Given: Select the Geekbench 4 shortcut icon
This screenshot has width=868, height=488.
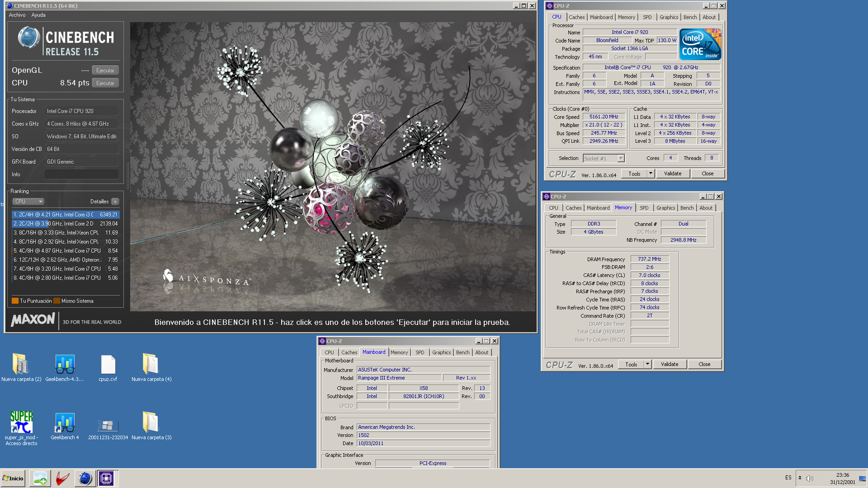Looking at the screenshot, I should (65, 426).
